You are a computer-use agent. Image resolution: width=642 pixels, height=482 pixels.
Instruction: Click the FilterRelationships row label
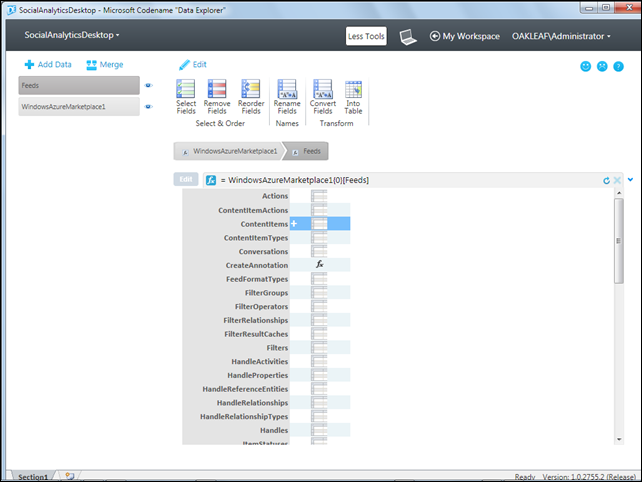[x=255, y=320]
